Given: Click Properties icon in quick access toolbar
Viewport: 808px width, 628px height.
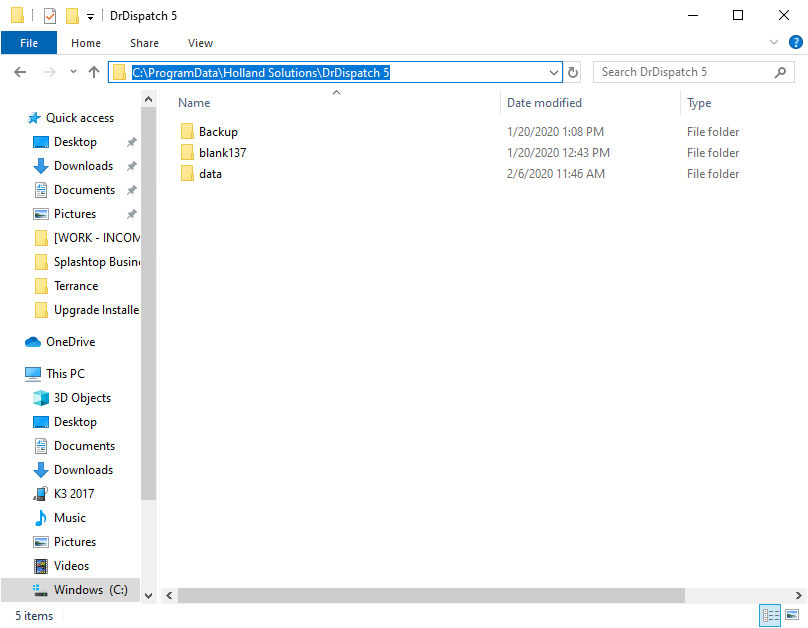Looking at the screenshot, I should tap(50, 16).
